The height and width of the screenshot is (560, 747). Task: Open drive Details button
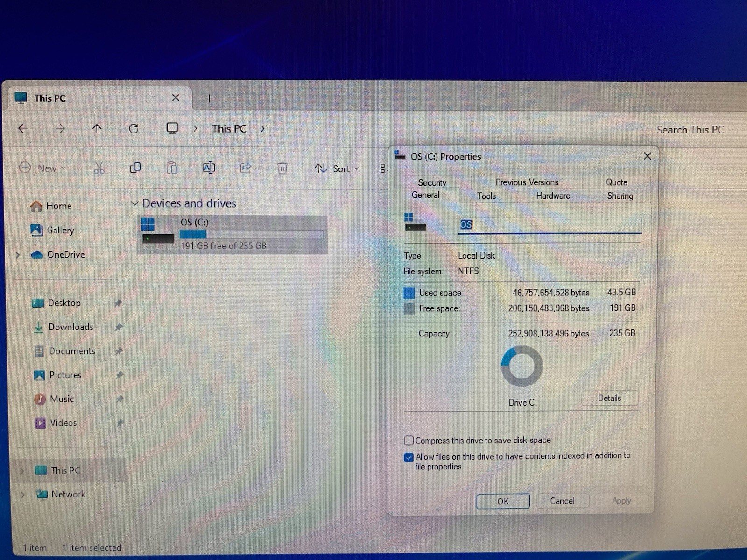610,398
